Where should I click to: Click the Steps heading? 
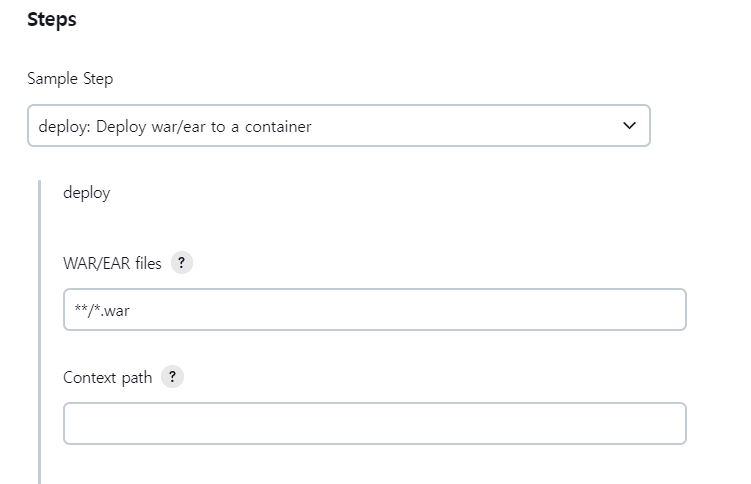(x=52, y=20)
